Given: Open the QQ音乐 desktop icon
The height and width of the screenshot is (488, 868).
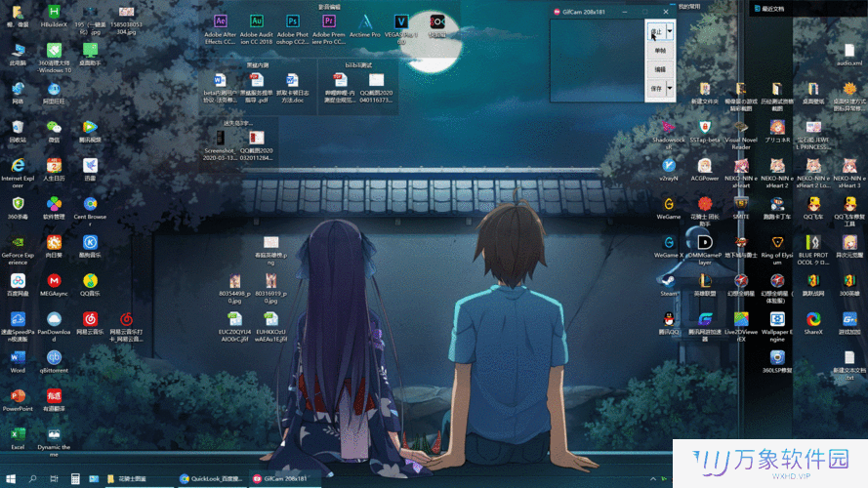Looking at the screenshot, I should click(90, 285).
